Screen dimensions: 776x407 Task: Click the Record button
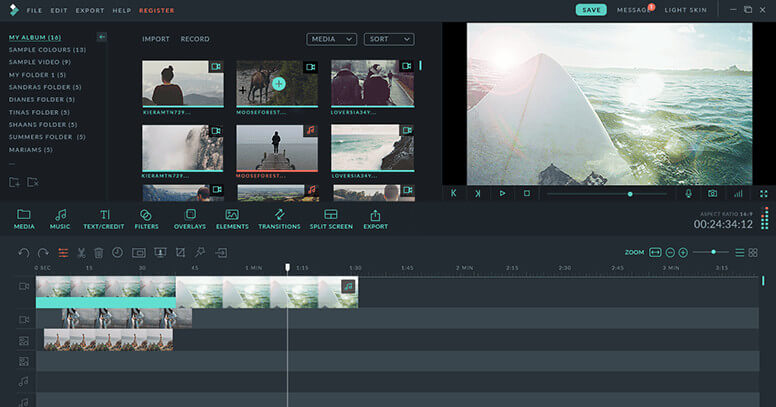coord(195,39)
